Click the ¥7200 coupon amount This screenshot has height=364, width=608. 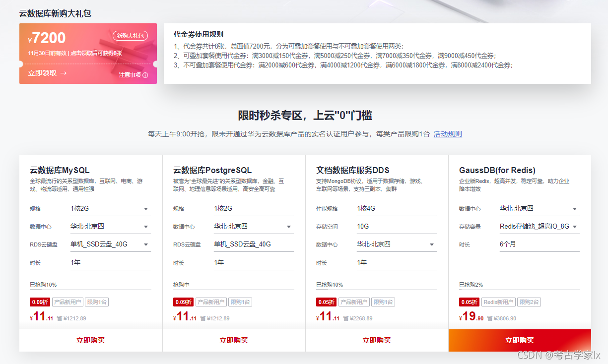(x=47, y=38)
